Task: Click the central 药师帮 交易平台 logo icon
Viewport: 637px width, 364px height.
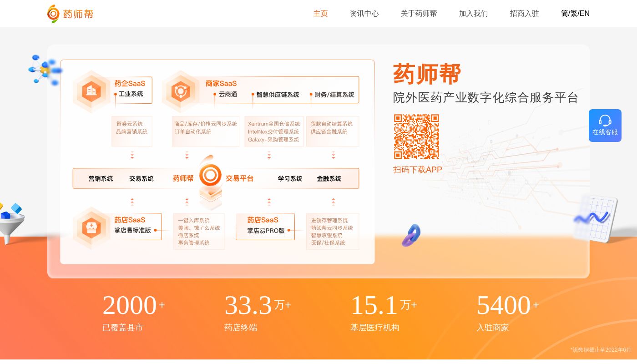Action: click(x=210, y=176)
